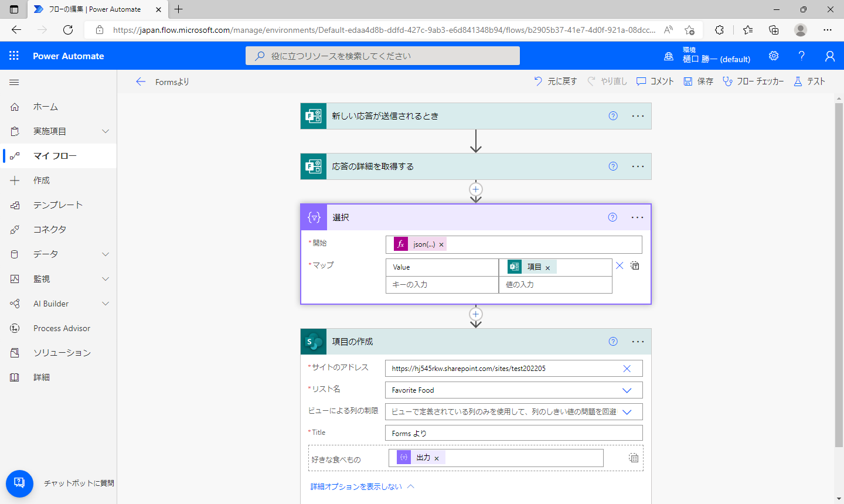
Task: Expand 実施項目 in the sidebar
Action: [x=105, y=131]
